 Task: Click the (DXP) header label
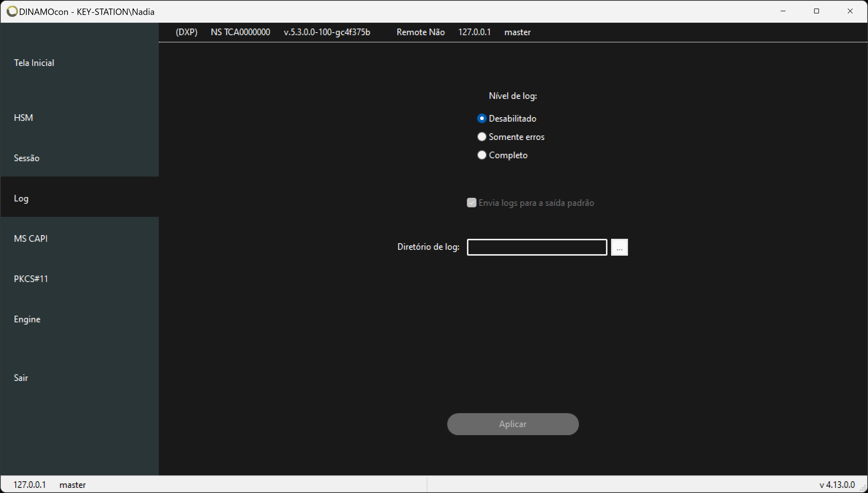tap(187, 32)
